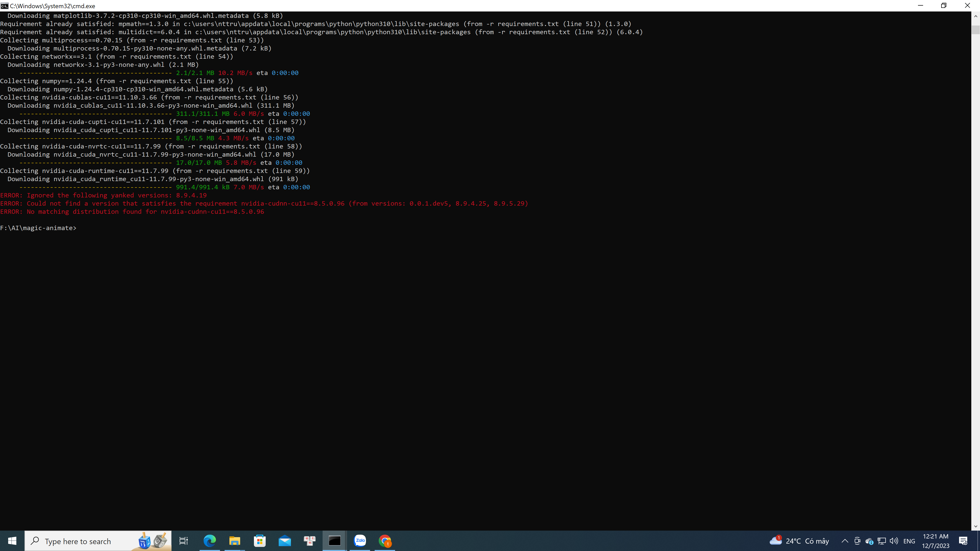Open Microsoft Edge from the taskbar

(x=210, y=541)
